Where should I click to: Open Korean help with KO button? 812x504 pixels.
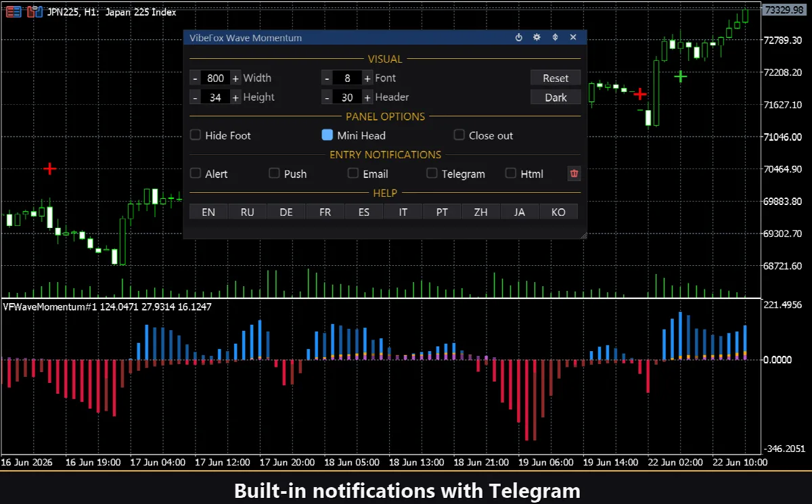558,212
